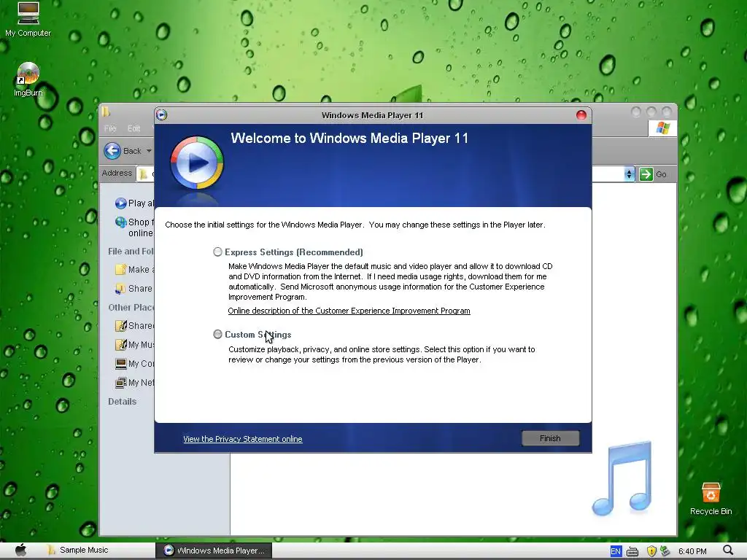
Task: Click the keyboard icon in system tray
Action: tap(632, 551)
